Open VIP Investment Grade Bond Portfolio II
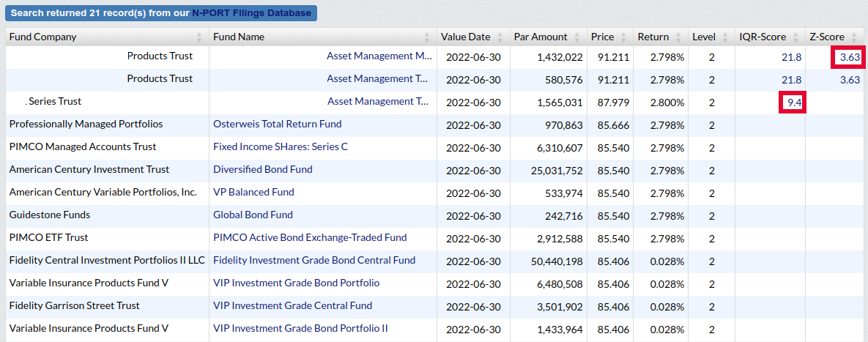Image resolution: width=868 pixels, height=342 pixels. 300,329
